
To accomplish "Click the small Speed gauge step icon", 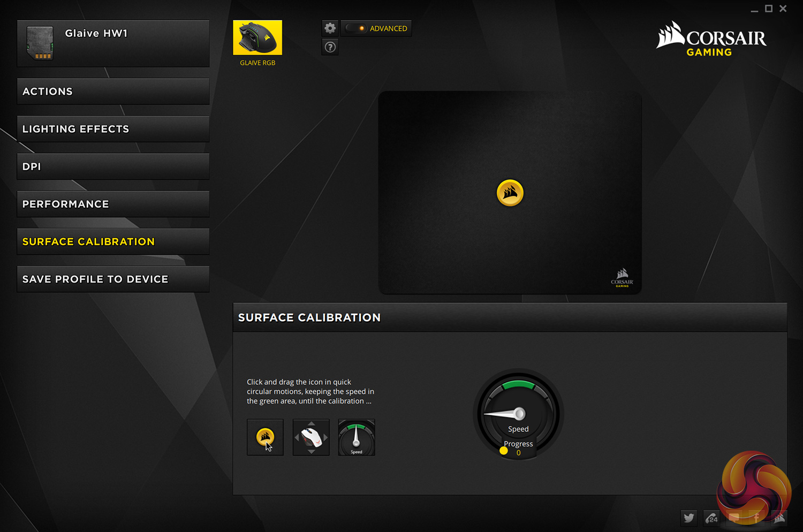I will click(357, 437).
